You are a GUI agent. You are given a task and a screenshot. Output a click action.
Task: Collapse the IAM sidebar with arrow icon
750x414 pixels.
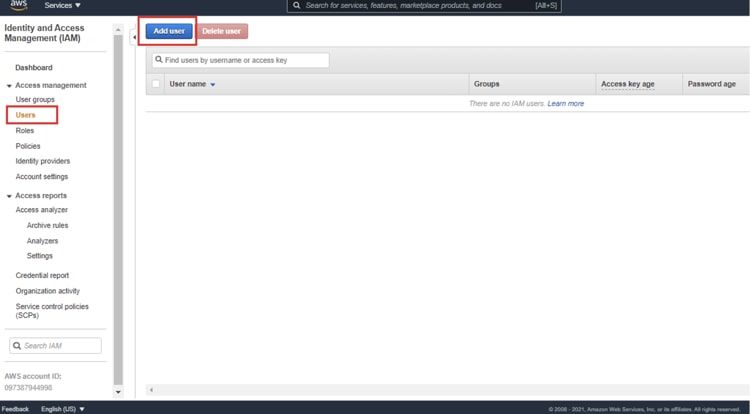135,37
